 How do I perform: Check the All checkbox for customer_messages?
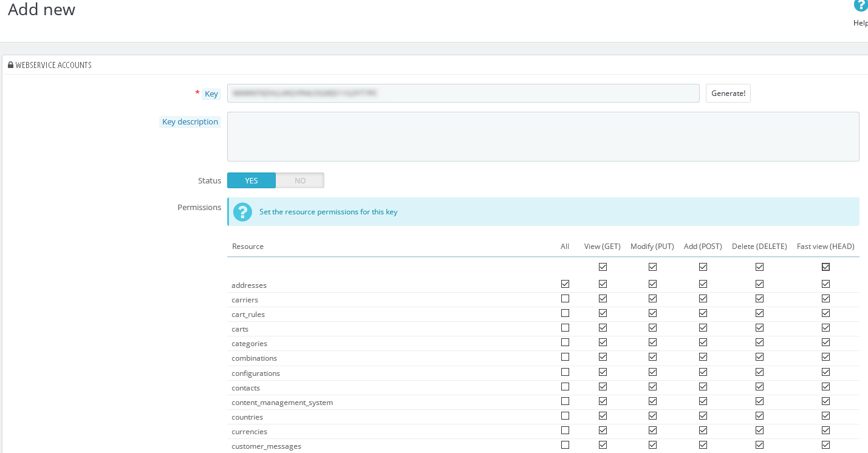[565, 445]
